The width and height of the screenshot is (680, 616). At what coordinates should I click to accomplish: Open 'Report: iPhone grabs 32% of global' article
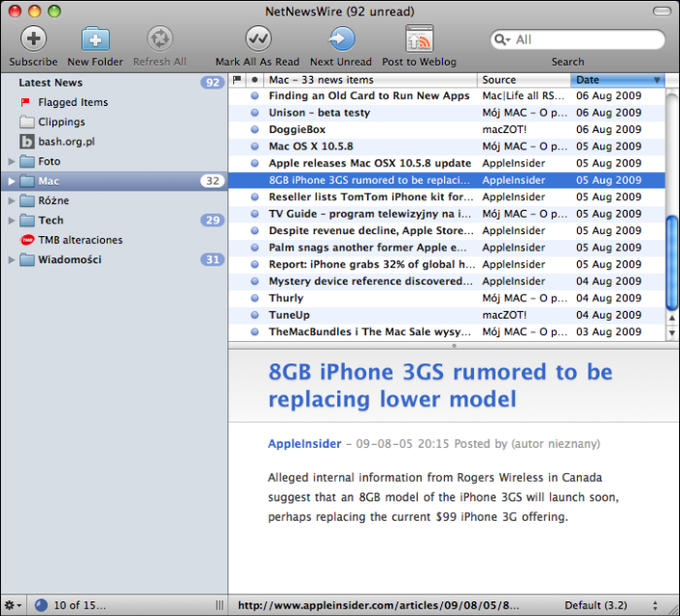[x=447, y=265]
